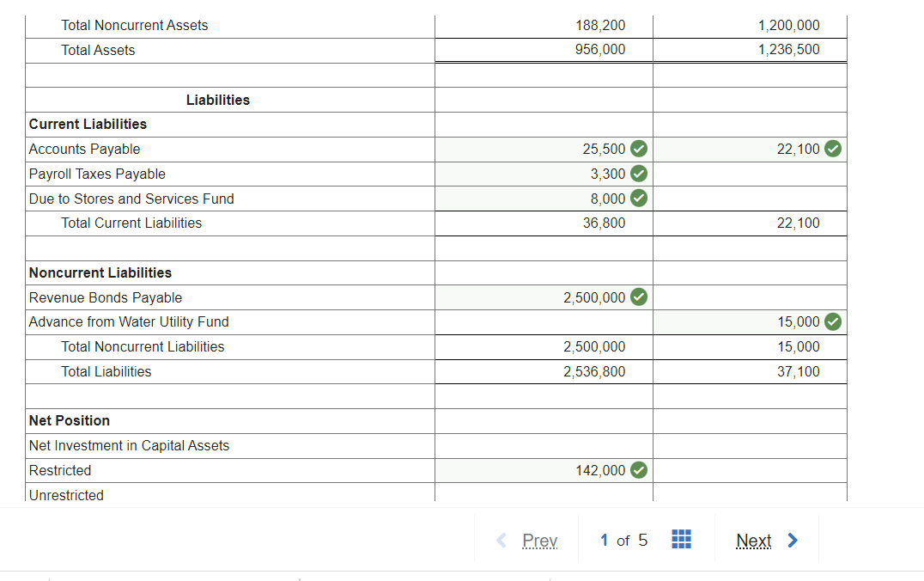The image size is (924, 581).
Task: Click the checkmark beside the Restricted 142,000 value
Action: pos(637,470)
